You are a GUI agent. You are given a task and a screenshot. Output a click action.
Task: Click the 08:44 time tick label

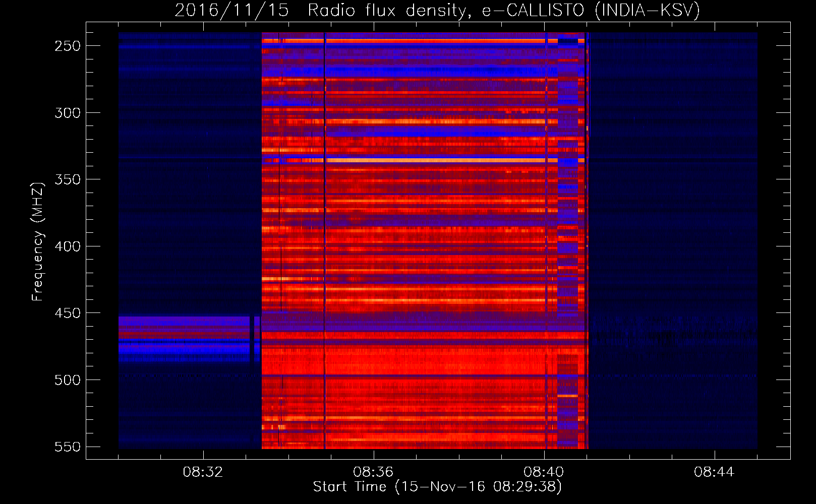pyautogui.click(x=714, y=472)
